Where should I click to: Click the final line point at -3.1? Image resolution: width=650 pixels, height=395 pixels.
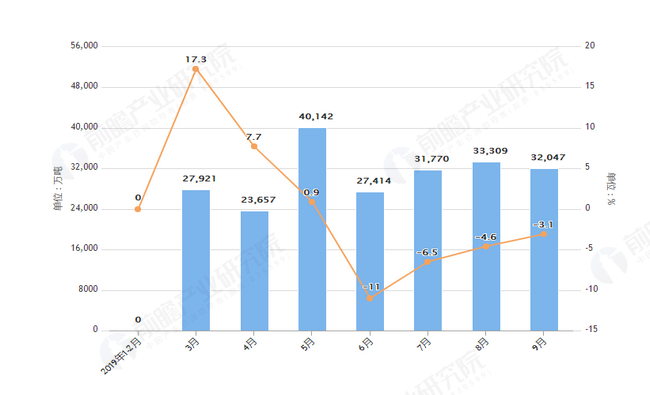coord(544,234)
